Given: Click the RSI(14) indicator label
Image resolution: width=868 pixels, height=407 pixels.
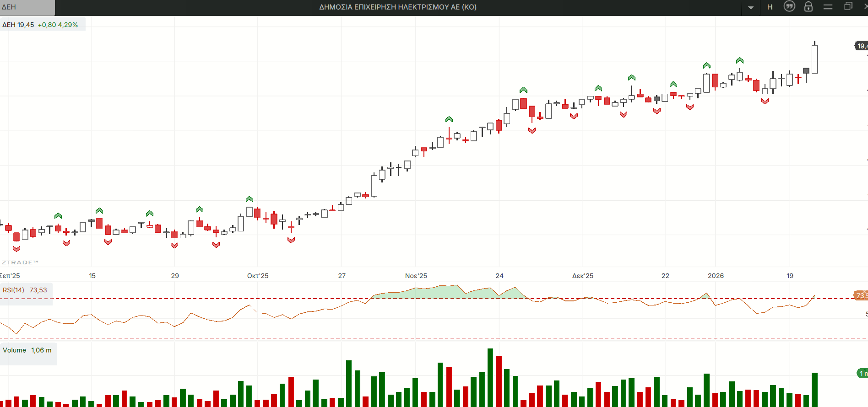Looking at the screenshot, I should [x=14, y=290].
